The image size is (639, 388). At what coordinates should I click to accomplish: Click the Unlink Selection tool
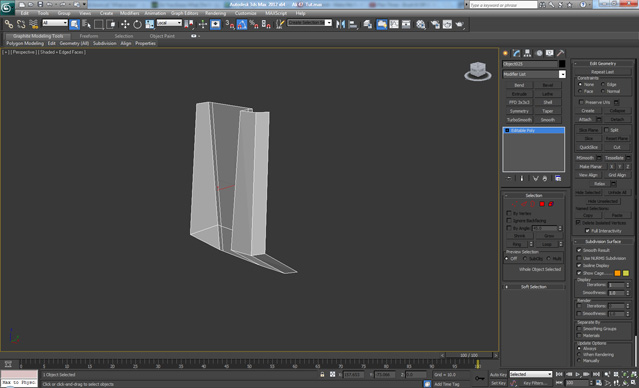(21, 24)
